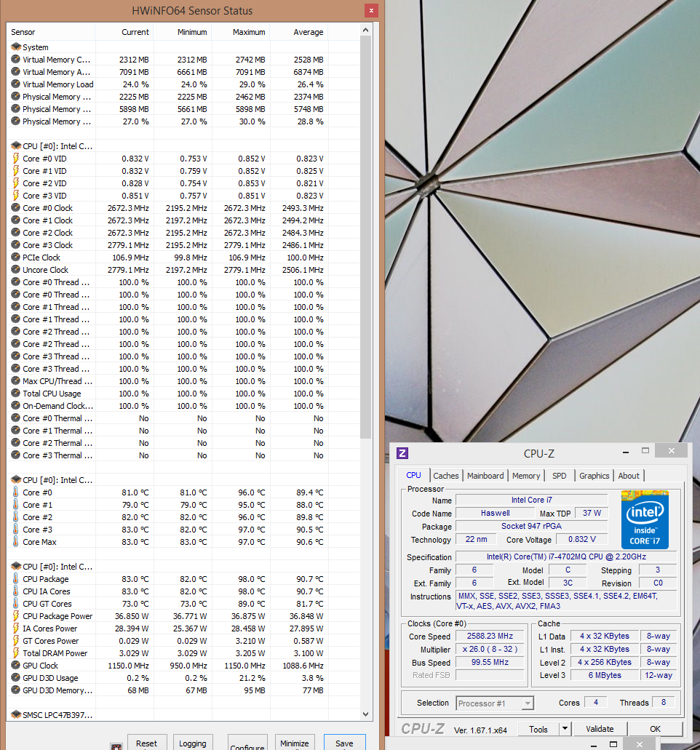Viewport: 700px width, 750px height.
Task: Open the SPD tab in CPU-Z
Action: [559, 476]
